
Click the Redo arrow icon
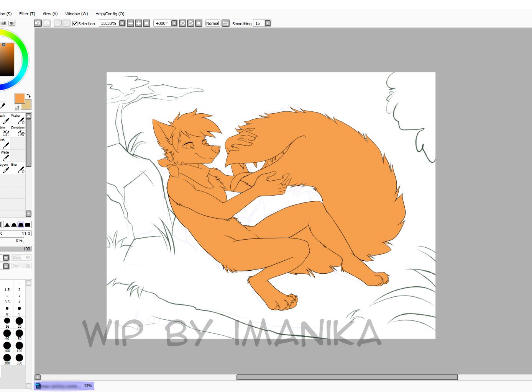(x=47, y=23)
